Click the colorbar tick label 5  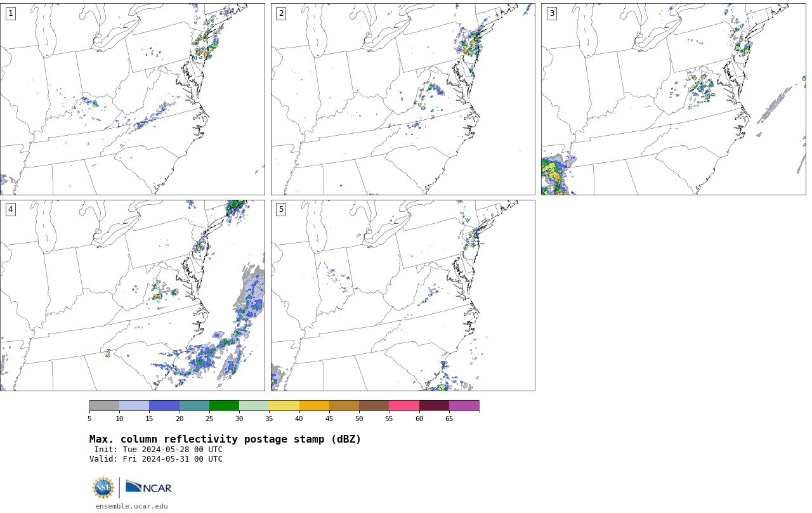89,419
